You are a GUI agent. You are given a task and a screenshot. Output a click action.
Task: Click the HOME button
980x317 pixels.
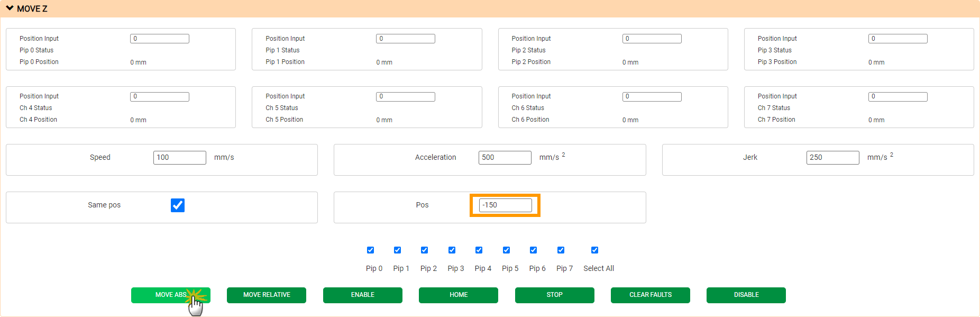(x=458, y=295)
